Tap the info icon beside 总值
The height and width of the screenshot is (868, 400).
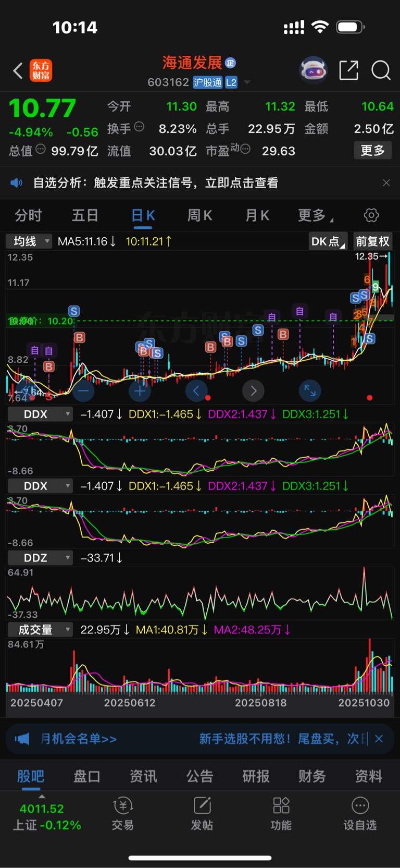pyautogui.click(x=41, y=149)
